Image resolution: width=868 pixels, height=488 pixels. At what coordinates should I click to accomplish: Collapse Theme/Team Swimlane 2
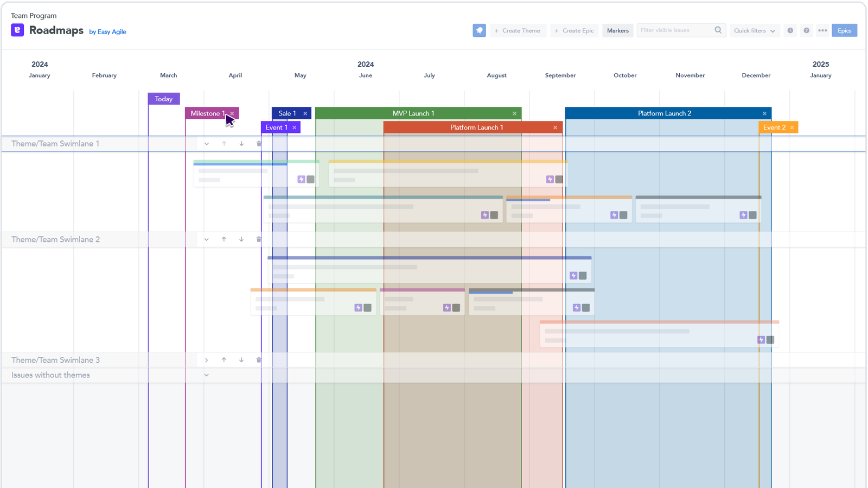click(x=207, y=239)
